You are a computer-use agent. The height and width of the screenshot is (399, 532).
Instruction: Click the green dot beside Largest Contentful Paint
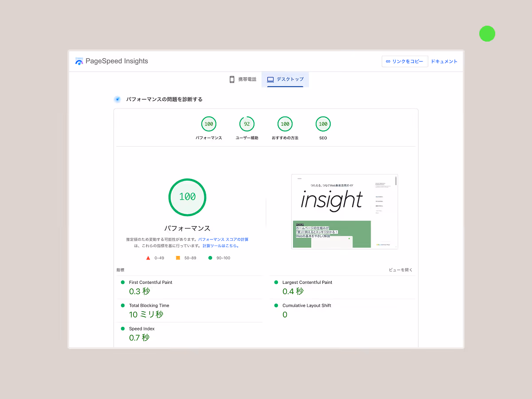coord(276,282)
